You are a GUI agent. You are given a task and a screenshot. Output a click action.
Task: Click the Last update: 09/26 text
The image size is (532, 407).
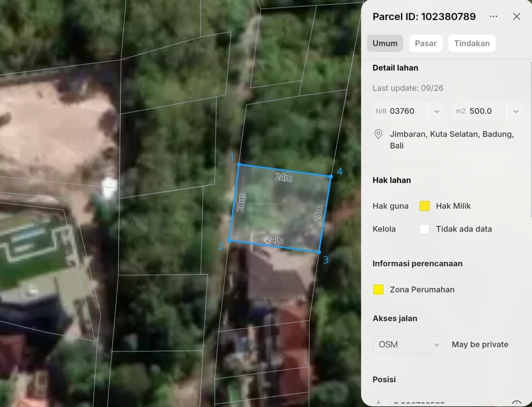click(x=408, y=88)
